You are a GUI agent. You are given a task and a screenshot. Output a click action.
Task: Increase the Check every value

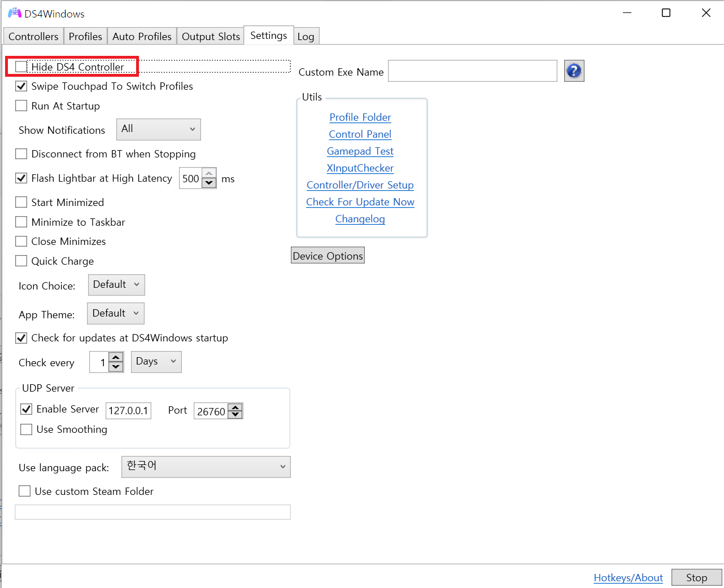pos(116,357)
